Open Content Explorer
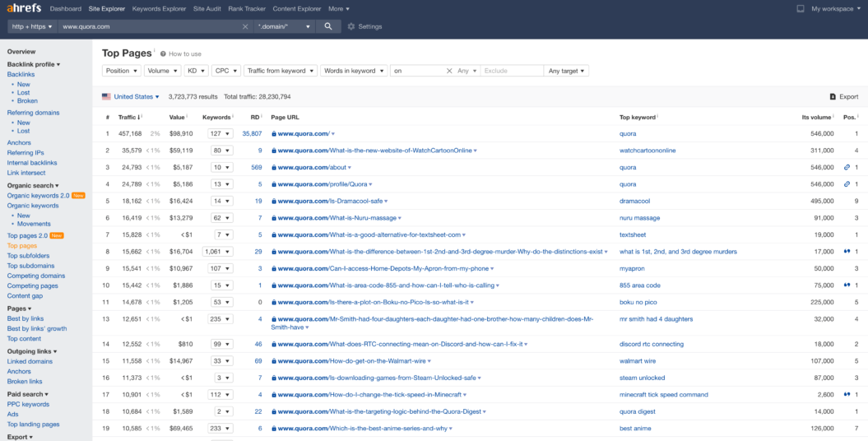Image resolution: width=868 pixels, height=441 pixels. [x=297, y=9]
